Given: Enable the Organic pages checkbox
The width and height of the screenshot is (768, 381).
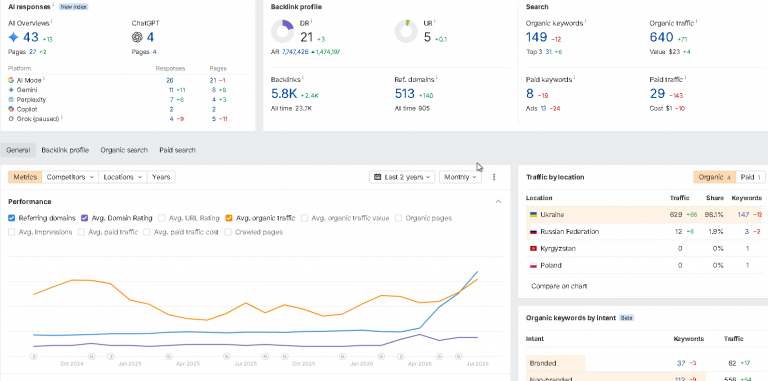Looking at the screenshot, I should pyautogui.click(x=399, y=218).
